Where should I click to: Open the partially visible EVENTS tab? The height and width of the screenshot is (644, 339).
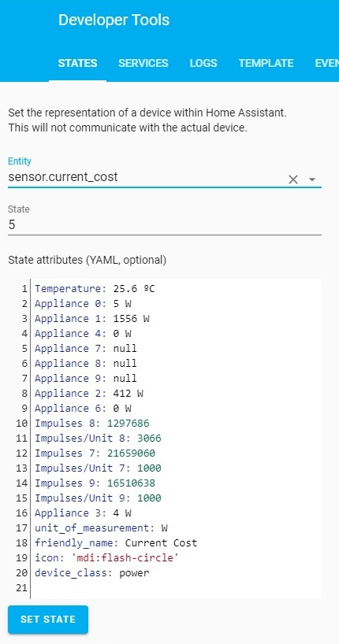point(326,63)
